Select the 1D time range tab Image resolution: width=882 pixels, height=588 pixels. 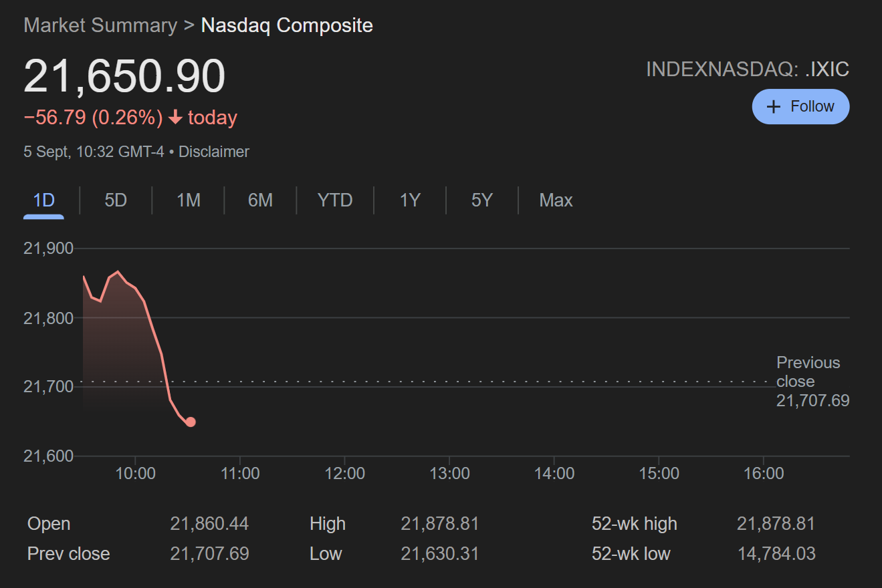click(x=43, y=200)
